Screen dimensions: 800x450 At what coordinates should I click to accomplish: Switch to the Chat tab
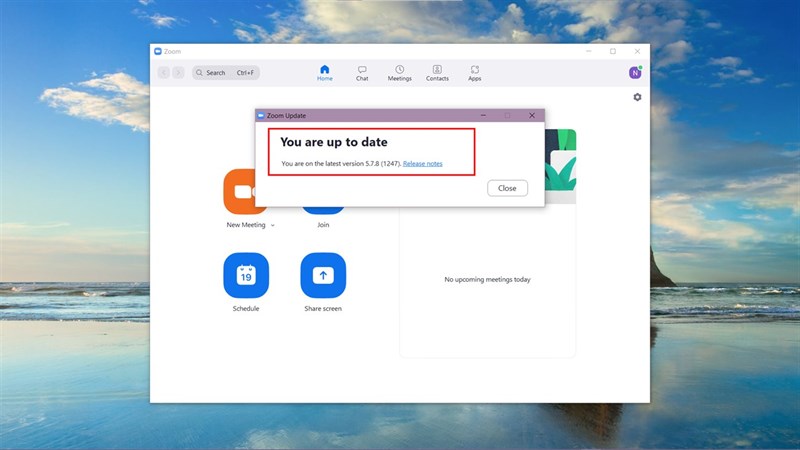(362, 73)
